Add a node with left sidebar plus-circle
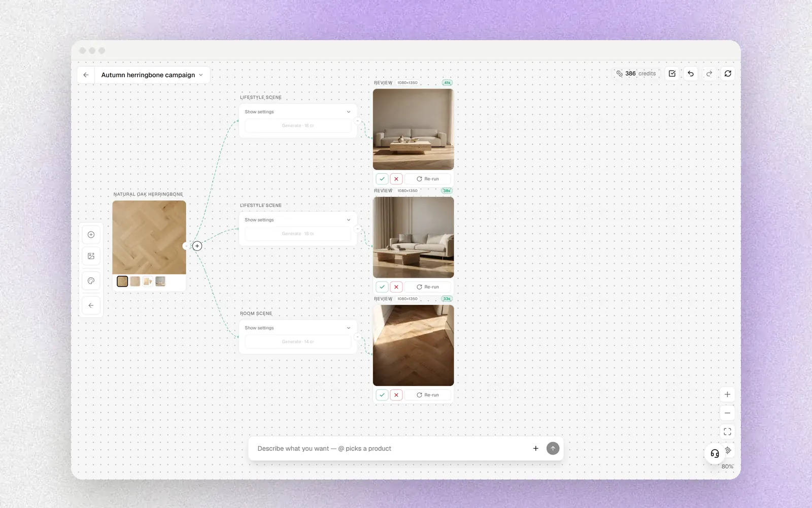The width and height of the screenshot is (812, 508). pyautogui.click(x=91, y=235)
